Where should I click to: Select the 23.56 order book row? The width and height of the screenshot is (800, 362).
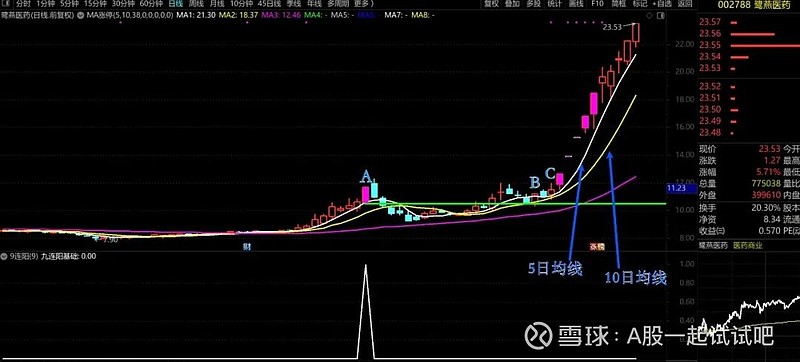pos(748,34)
